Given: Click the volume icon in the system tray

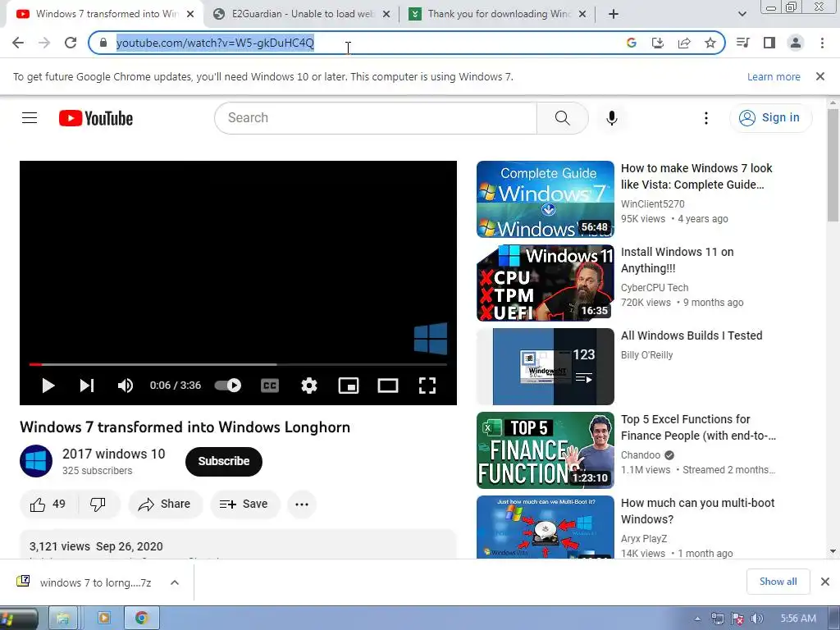Looking at the screenshot, I should [x=757, y=619].
